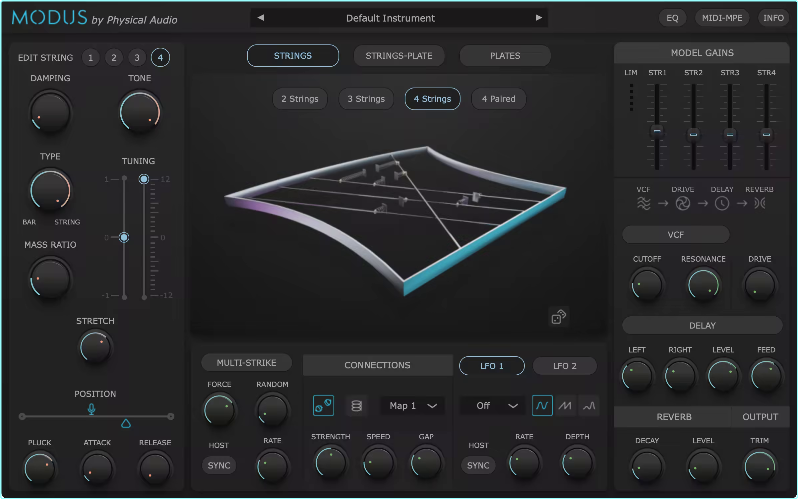
Task: Toggle Multi-Strike on or off
Action: 246,363
